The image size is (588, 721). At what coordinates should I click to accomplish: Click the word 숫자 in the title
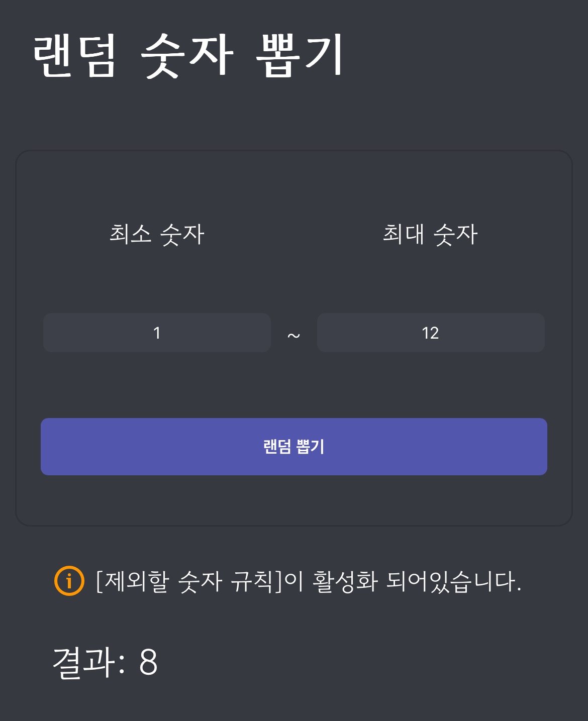tap(187, 55)
